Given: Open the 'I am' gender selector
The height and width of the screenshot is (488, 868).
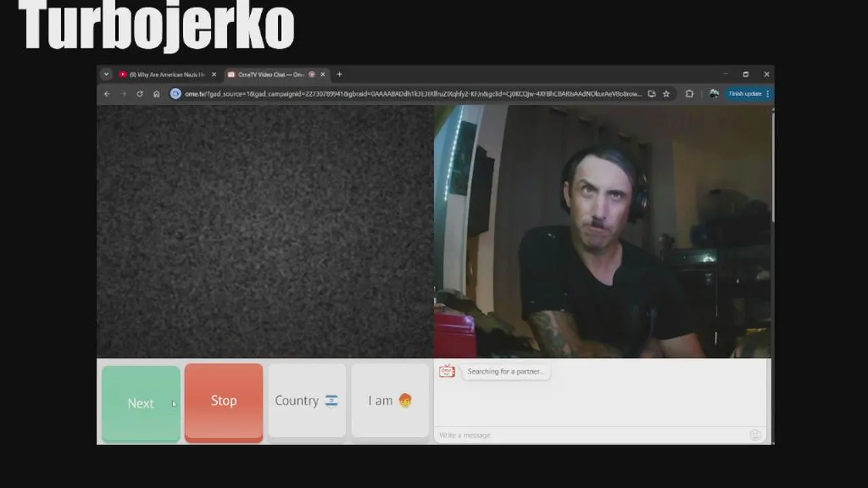Looking at the screenshot, I should [390, 401].
